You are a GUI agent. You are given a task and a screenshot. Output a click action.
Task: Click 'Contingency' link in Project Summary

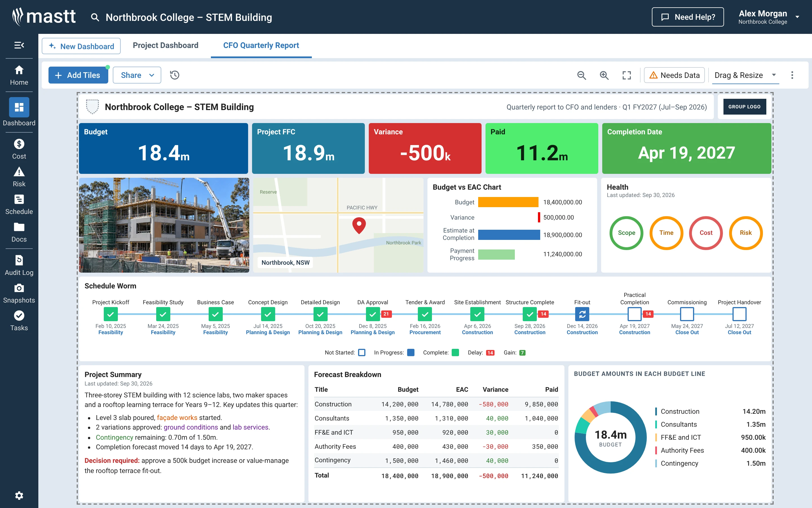point(114,437)
